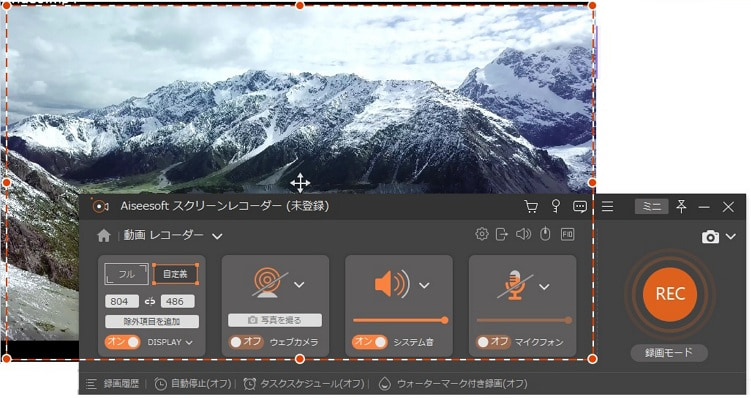Click the microphone icon
Screen dimensions: 751x398
click(x=515, y=285)
